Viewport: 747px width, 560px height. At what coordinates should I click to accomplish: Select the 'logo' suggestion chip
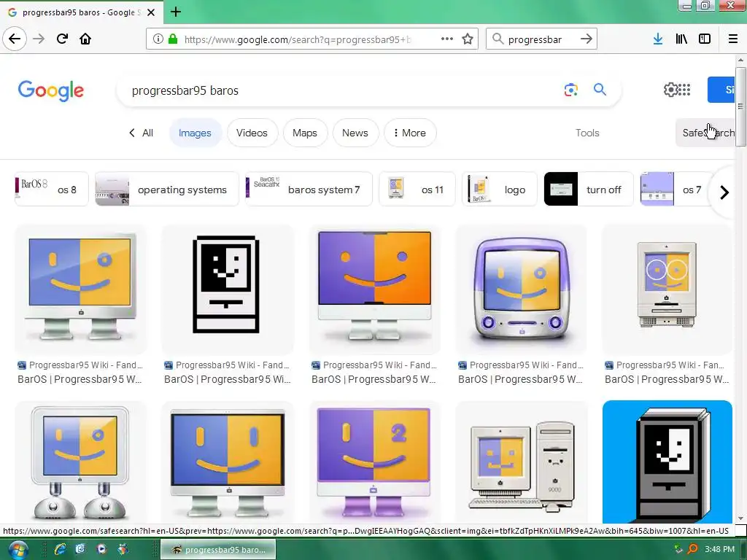click(x=499, y=190)
